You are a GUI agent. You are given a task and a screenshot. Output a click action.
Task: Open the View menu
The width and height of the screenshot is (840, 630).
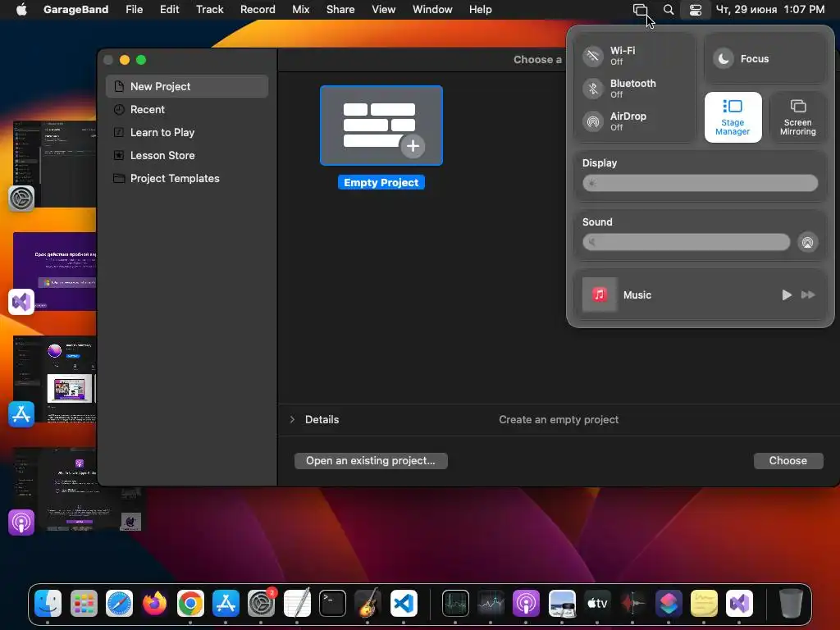pyautogui.click(x=384, y=10)
